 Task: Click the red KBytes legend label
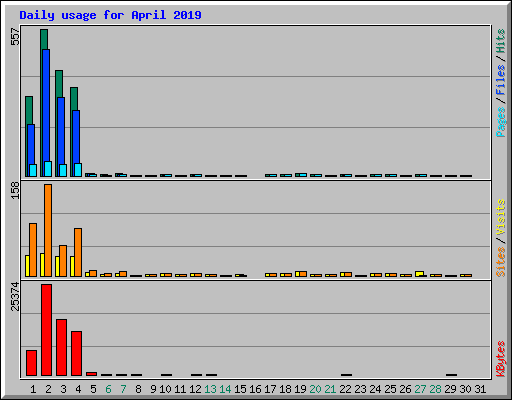(x=500, y=359)
